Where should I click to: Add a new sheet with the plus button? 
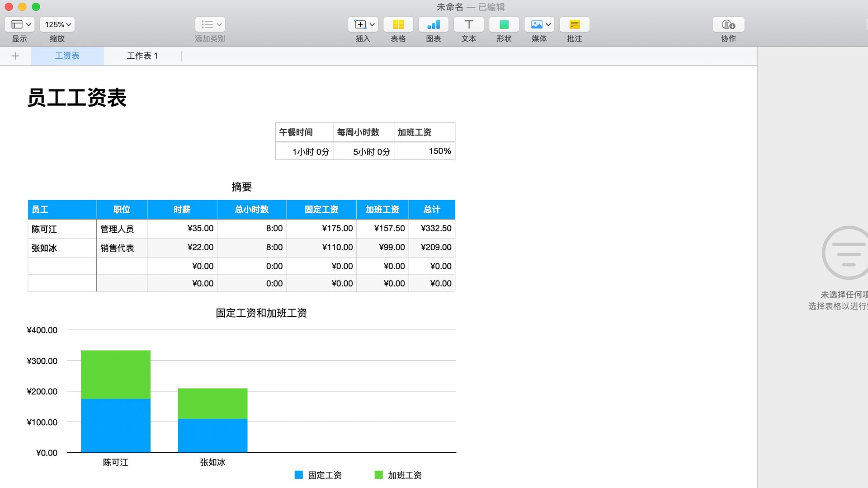pos(15,56)
